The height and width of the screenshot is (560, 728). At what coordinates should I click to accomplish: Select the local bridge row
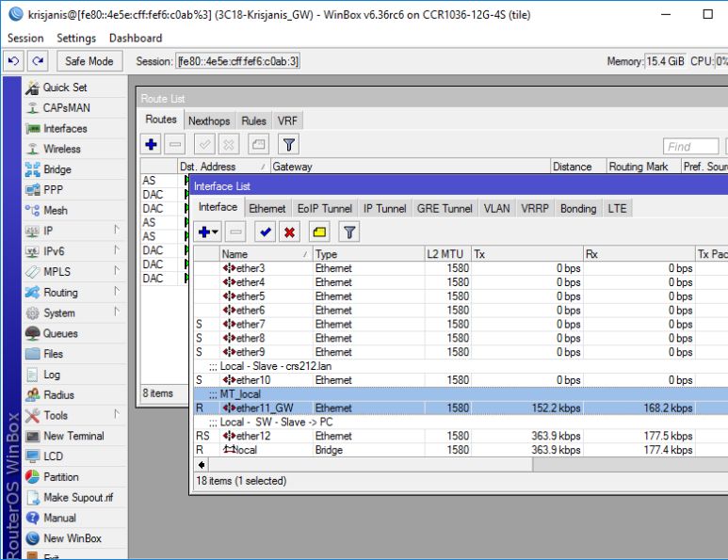[461, 450]
